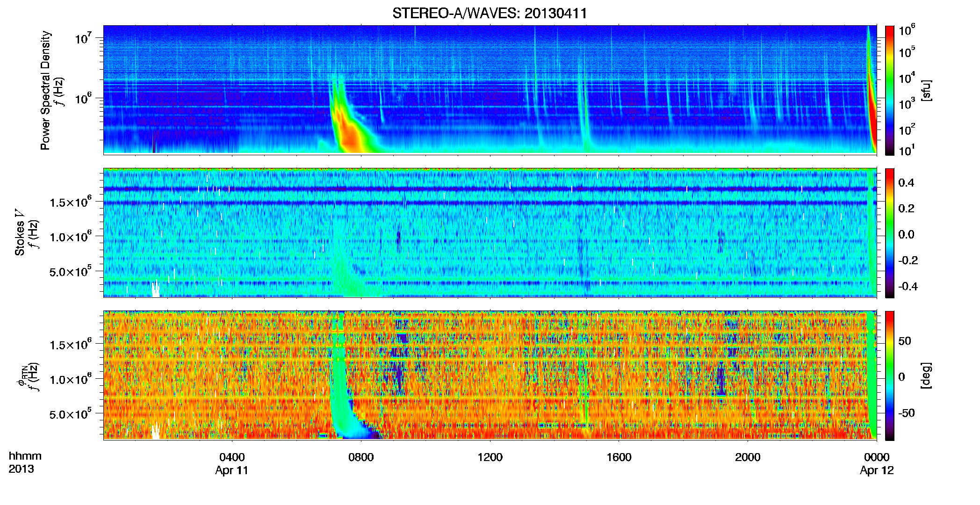The height and width of the screenshot is (505, 980).
Task: Click the [deg] color bar unit label
Action: pos(926,375)
